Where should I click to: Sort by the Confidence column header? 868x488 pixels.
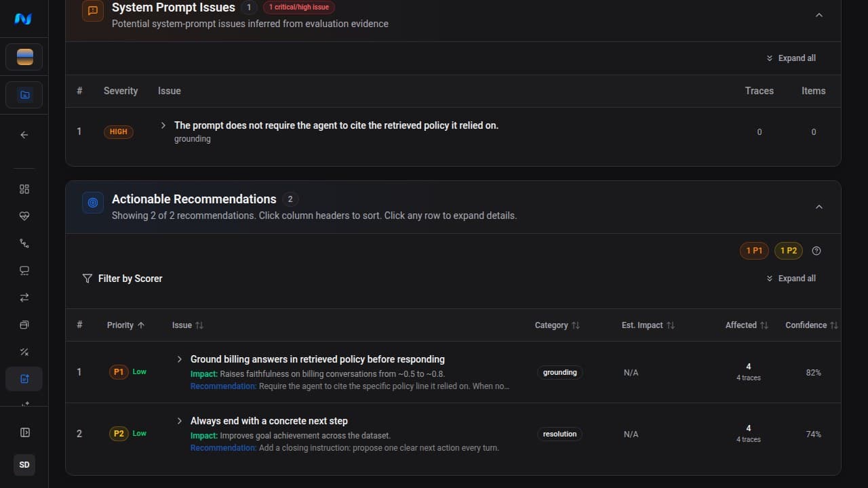[812, 325]
